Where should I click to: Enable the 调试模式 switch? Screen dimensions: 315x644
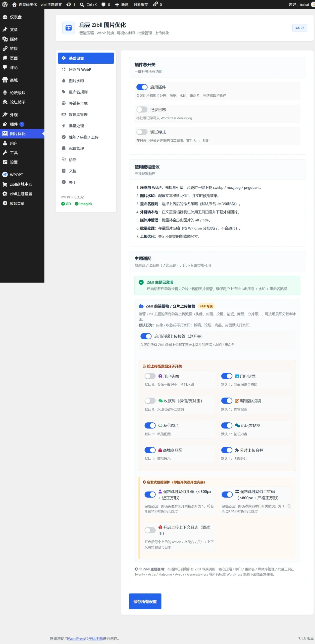[x=142, y=132]
